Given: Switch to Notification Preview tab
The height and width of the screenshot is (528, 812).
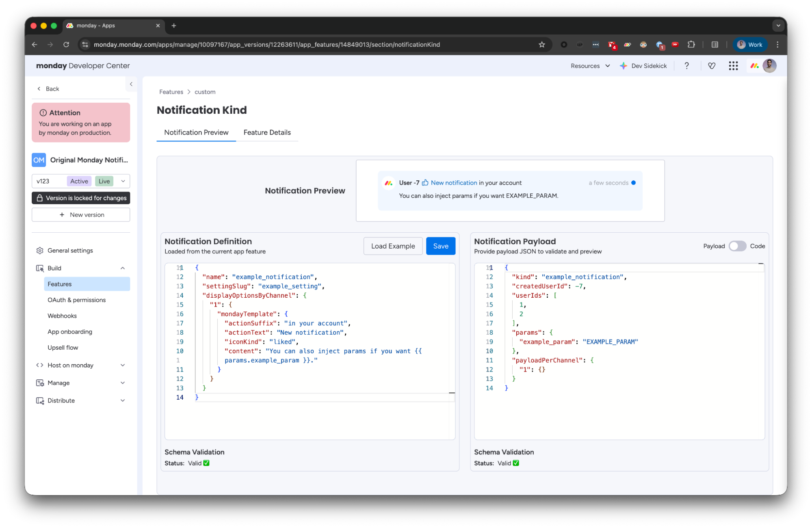Looking at the screenshot, I should 196,132.
